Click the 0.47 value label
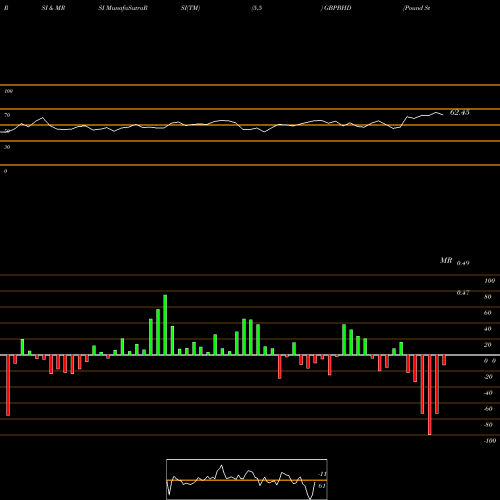The image size is (500, 500). point(463,293)
